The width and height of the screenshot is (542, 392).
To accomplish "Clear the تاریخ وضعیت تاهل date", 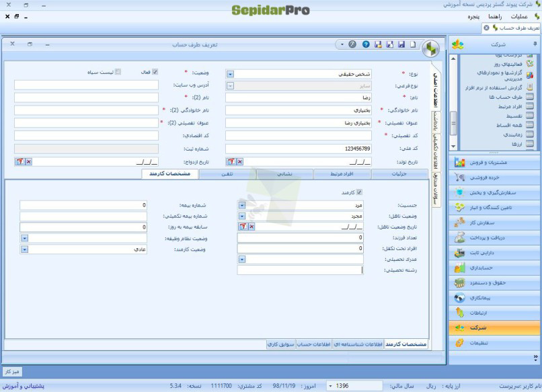I will coord(251,227).
